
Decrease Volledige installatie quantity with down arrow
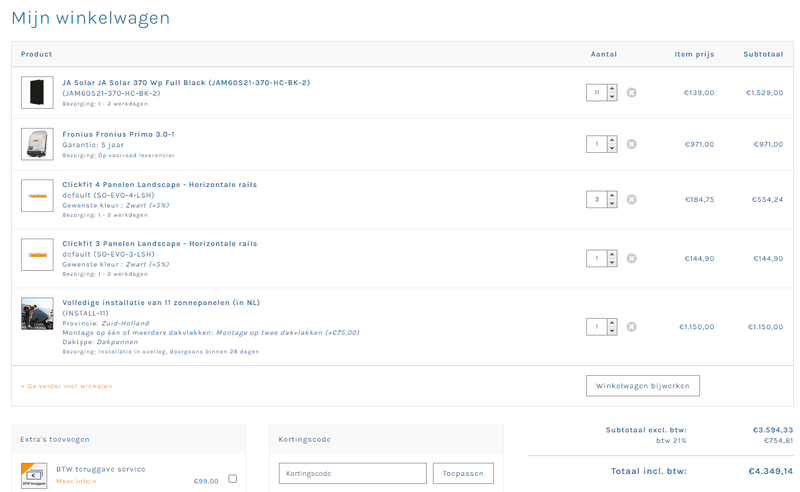pyautogui.click(x=612, y=331)
